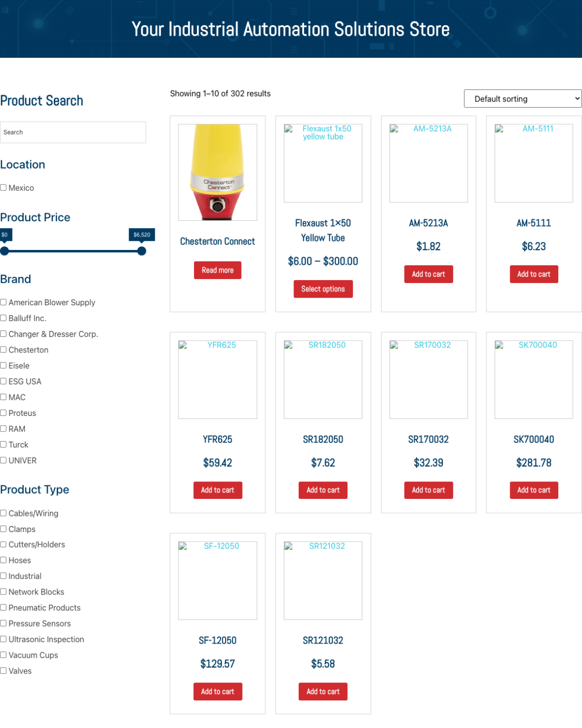
Task: Open the Default sorting dropdown
Action: pyautogui.click(x=522, y=99)
